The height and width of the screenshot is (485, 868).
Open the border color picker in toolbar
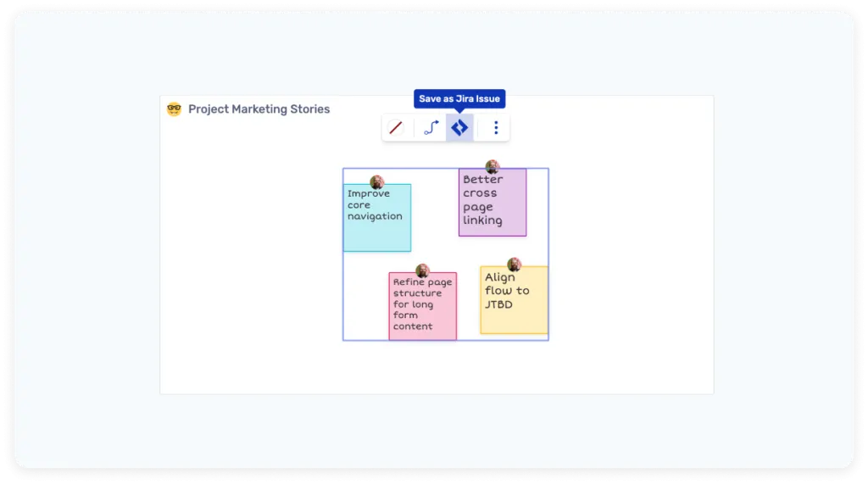(x=396, y=128)
